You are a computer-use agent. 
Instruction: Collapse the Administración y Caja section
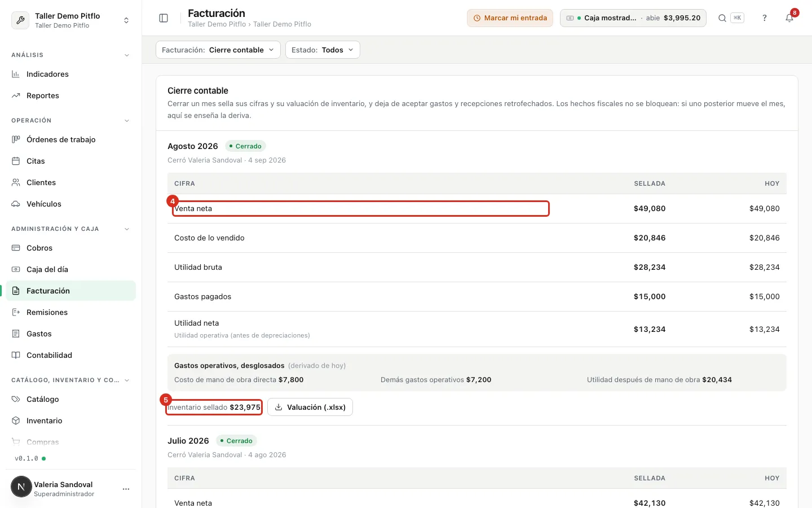point(126,229)
